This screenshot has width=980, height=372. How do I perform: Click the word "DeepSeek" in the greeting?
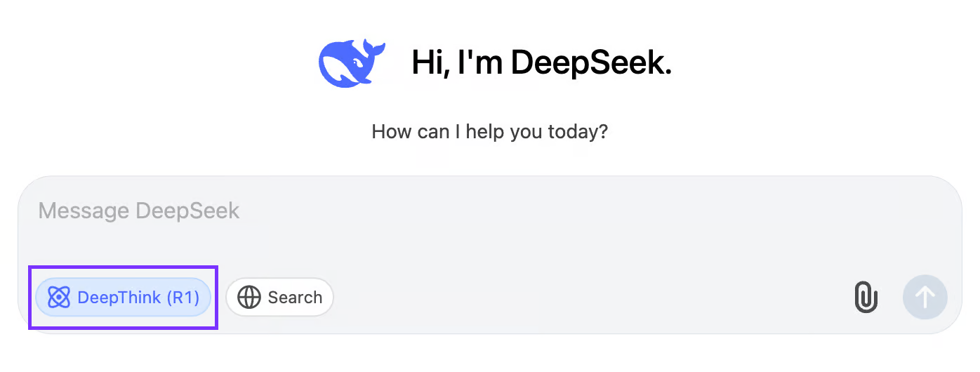[x=591, y=63]
